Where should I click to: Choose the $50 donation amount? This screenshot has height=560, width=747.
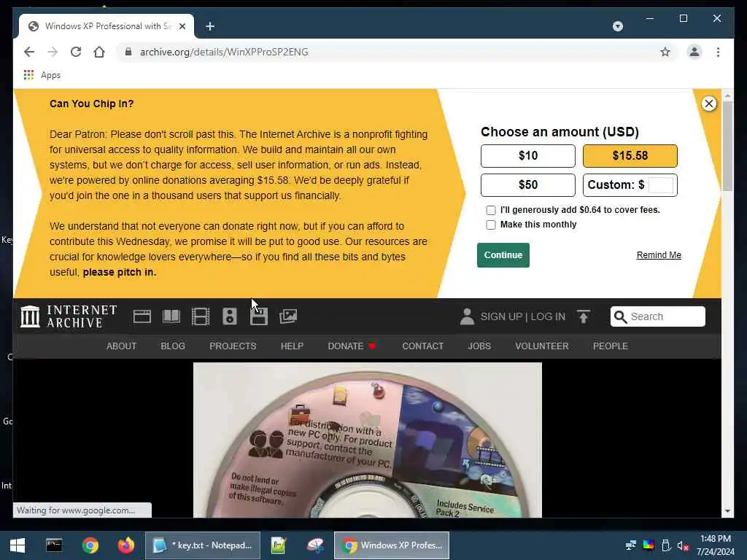click(x=528, y=184)
